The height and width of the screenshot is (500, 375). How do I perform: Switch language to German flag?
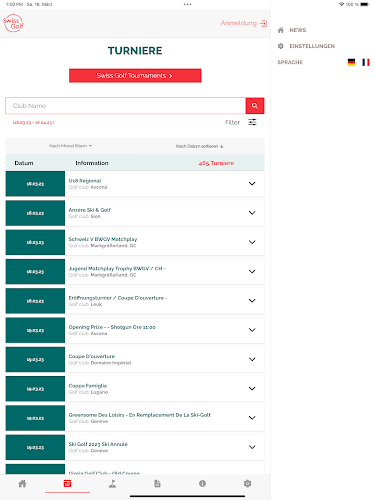click(x=351, y=62)
